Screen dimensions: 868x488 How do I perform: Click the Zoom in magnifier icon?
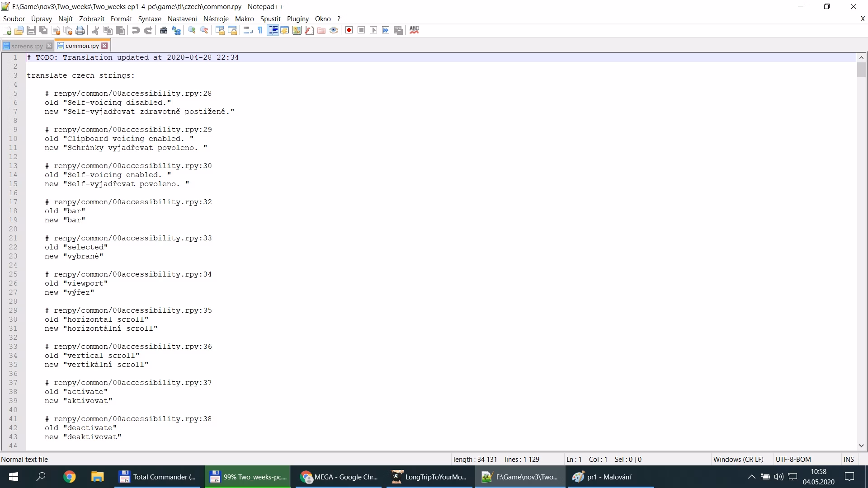[x=192, y=30]
